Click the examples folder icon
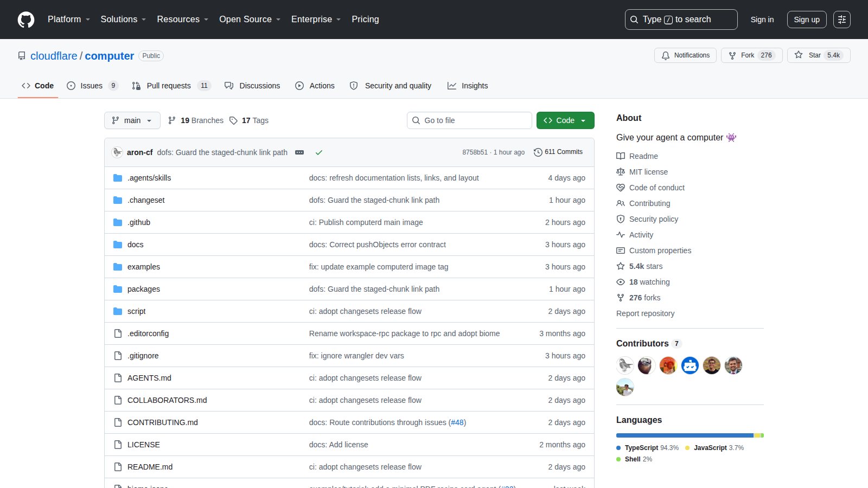The height and width of the screenshot is (488, 868). click(118, 267)
